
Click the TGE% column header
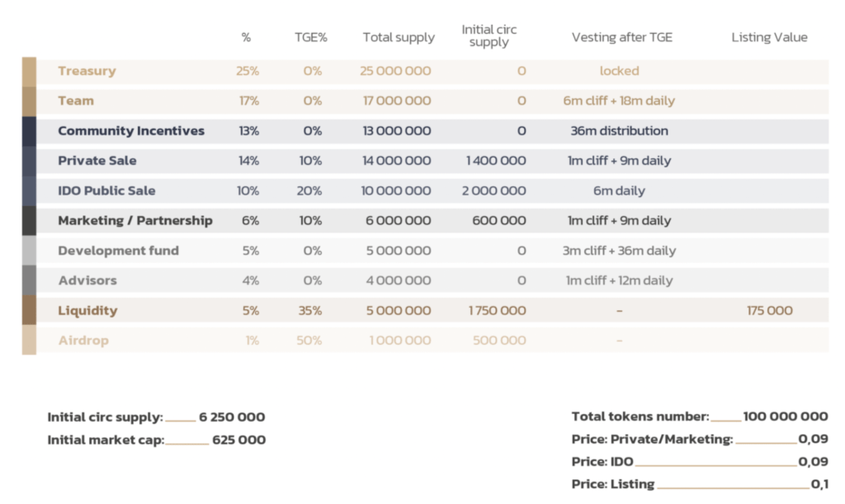pos(311,38)
